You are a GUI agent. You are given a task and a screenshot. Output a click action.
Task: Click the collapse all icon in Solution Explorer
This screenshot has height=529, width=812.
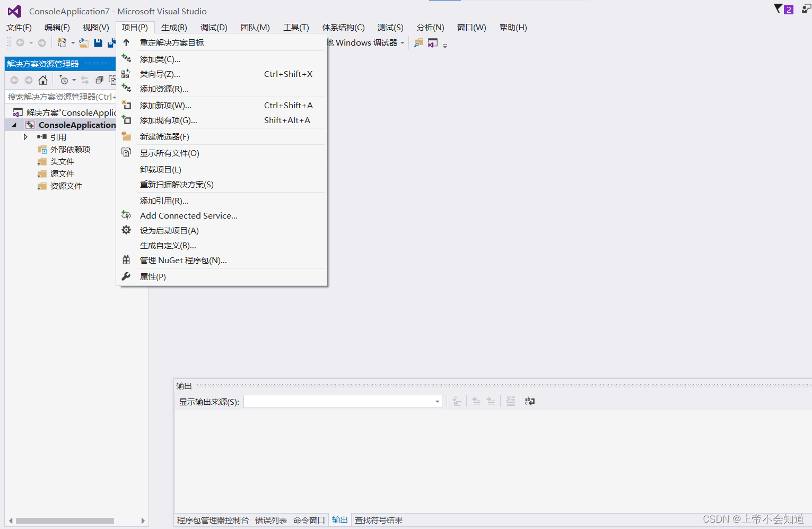99,80
